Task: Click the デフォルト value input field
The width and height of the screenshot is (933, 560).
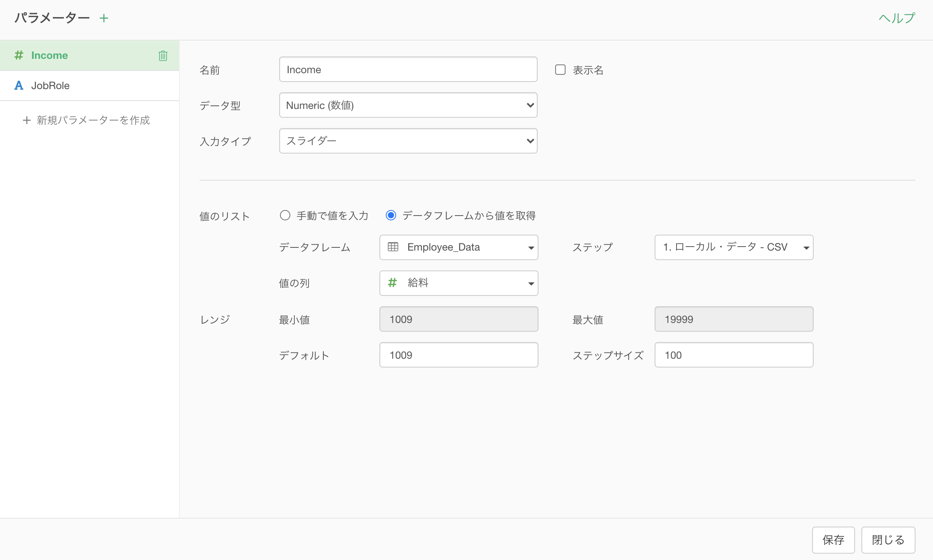Action: point(458,355)
